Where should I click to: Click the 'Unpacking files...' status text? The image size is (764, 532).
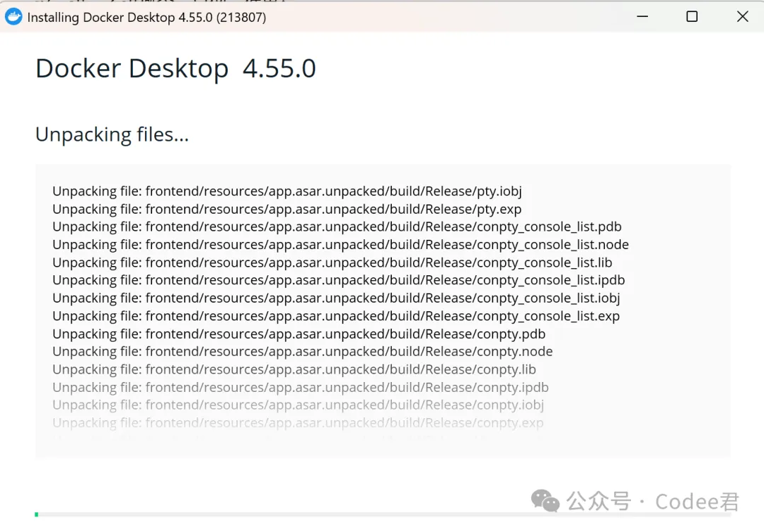pyautogui.click(x=112, y=135)
